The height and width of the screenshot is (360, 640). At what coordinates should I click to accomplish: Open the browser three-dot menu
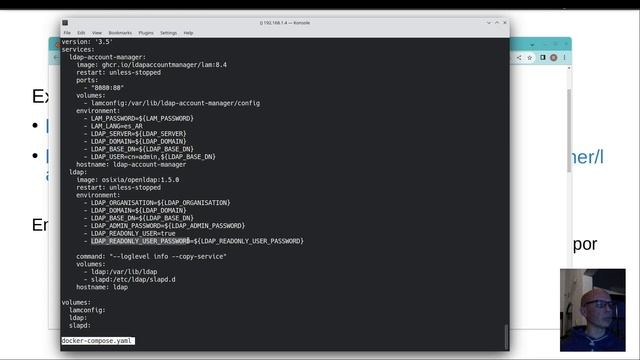point(564,58)
